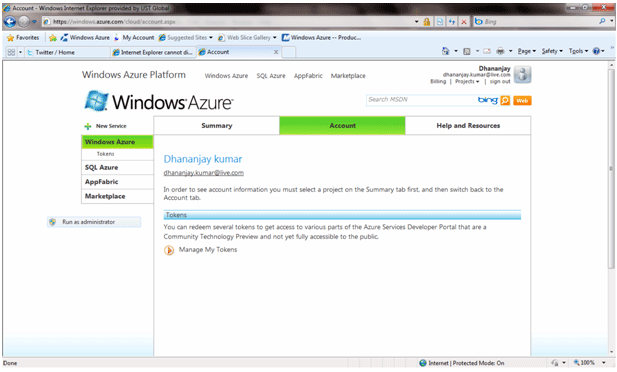Click the Compatibility View icon

440,22
